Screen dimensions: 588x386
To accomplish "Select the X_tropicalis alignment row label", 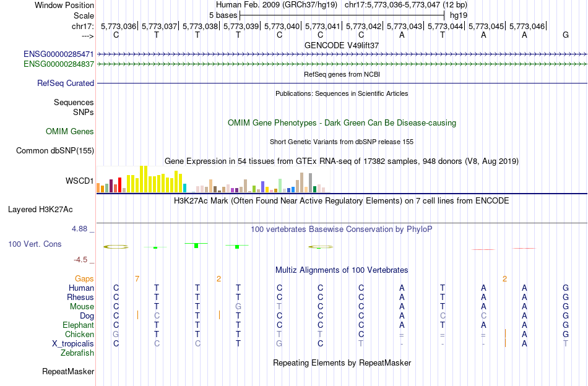I will pos(73,344).
